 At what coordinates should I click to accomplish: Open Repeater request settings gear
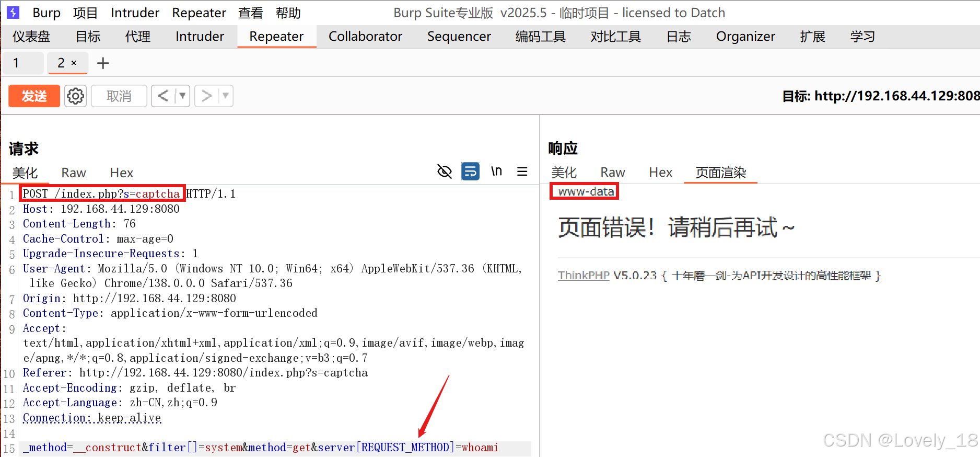point(76,96)
